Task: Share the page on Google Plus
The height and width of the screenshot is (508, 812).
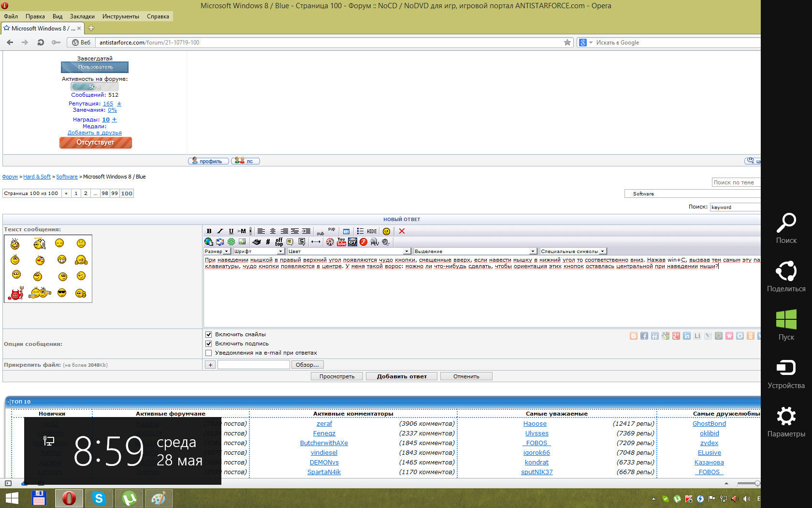Action: 676,336
